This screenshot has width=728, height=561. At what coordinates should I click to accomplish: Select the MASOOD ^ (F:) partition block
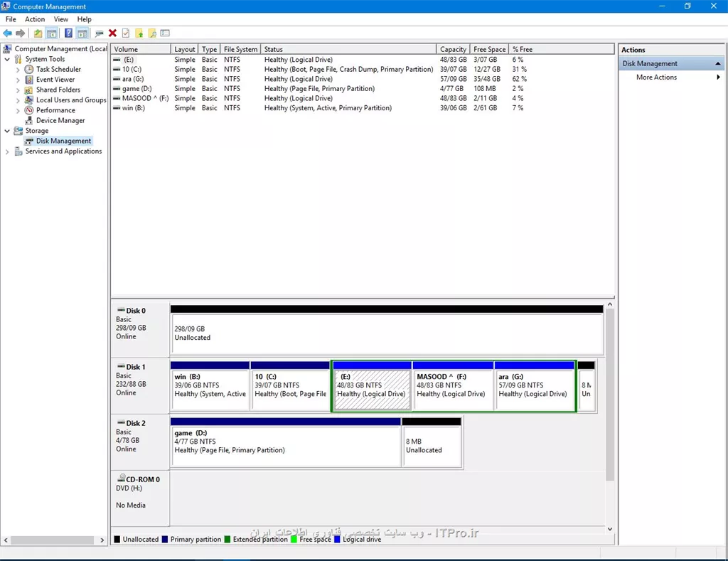[x=452, y=390]
